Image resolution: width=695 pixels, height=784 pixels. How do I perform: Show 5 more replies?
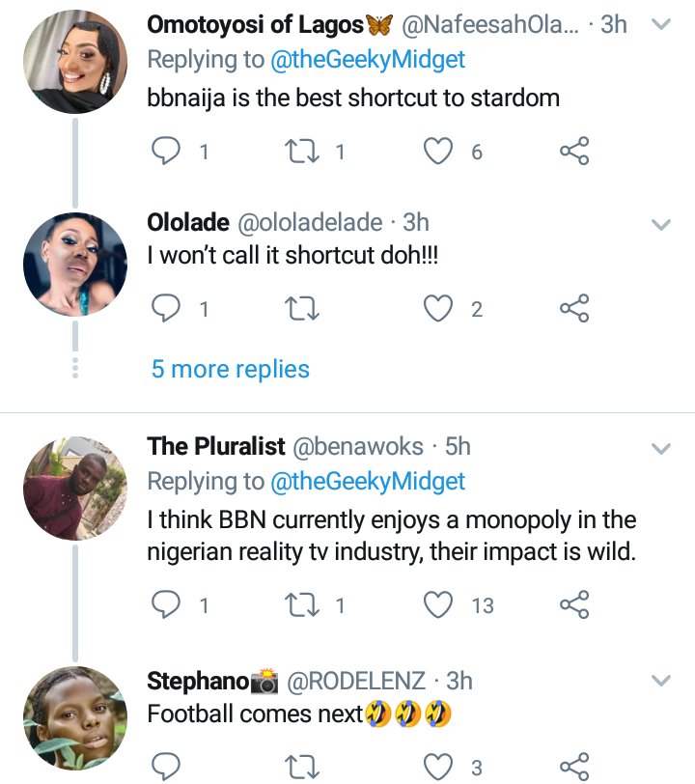pyautogui.click(x=230, y=369)
